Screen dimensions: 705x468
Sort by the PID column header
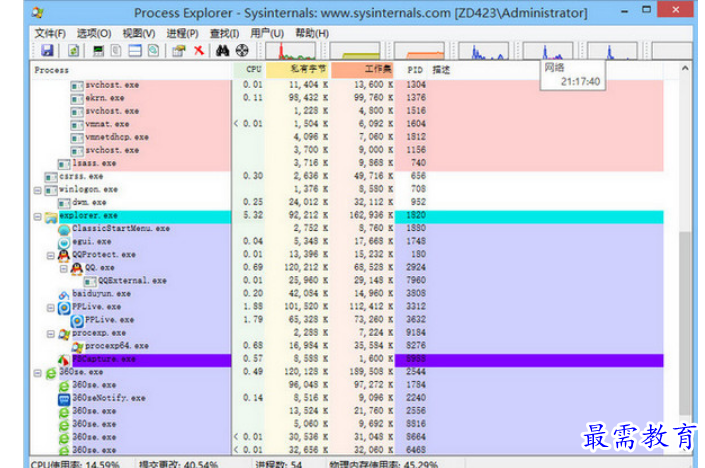[x=412, y=70]
